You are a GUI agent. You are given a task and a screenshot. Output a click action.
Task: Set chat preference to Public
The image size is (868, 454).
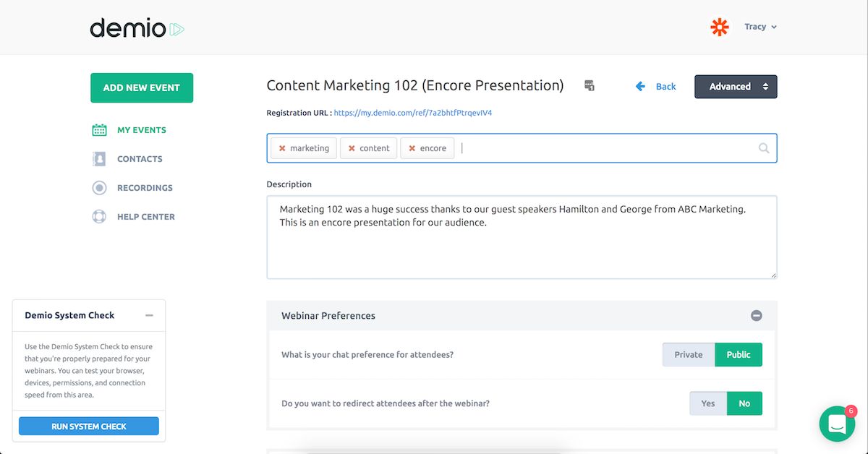pyautogui.click(x=739, y=355)
